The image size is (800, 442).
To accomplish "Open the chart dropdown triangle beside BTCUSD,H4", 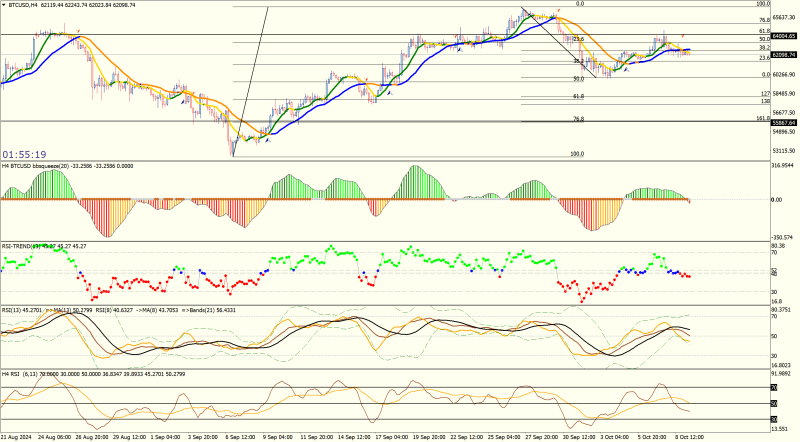I will pyautogui.click(x=4, y=5).
